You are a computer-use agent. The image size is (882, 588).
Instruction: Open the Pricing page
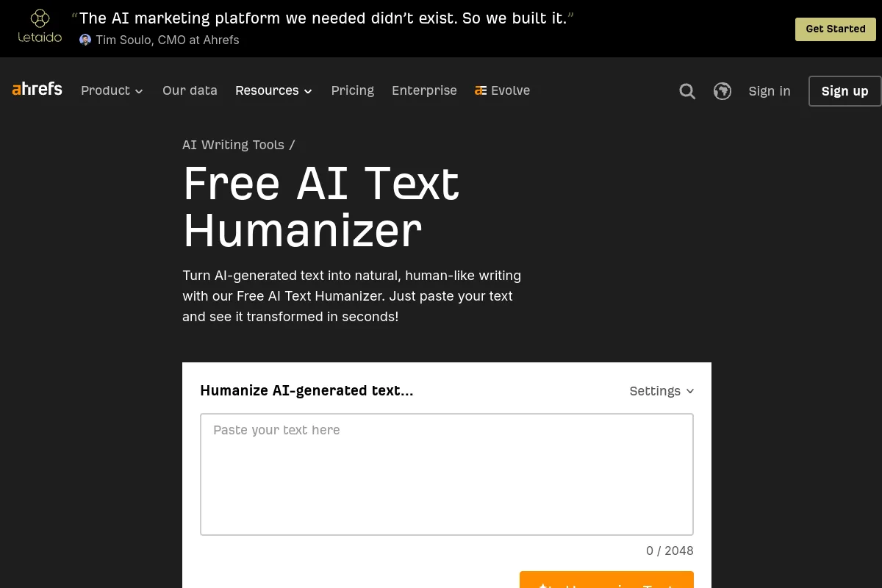coord(352,90)
